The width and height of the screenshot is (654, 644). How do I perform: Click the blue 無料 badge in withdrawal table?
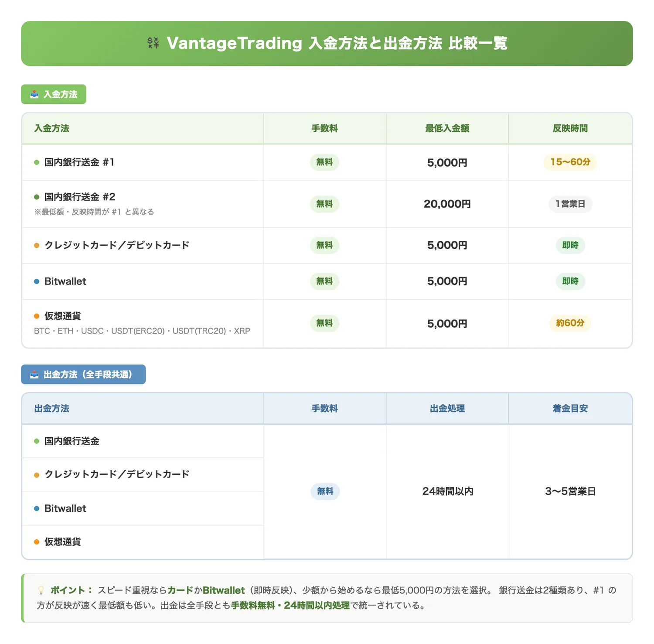click(x=325, y=491)
